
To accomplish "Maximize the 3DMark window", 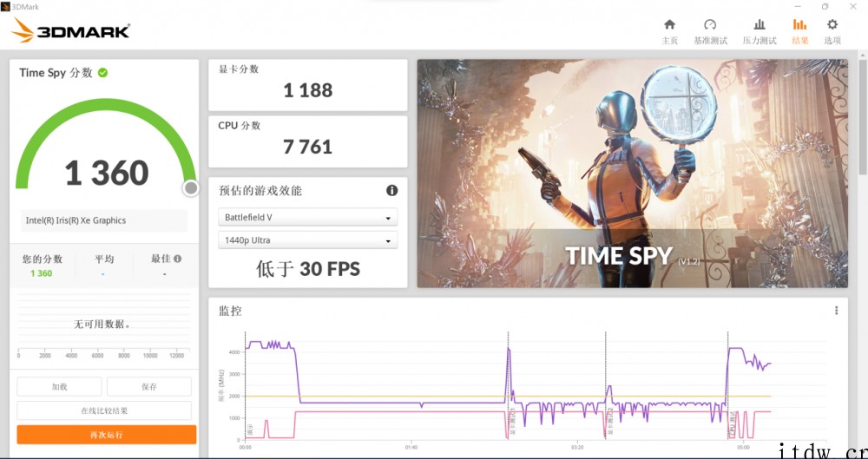I will pos(825,6).
